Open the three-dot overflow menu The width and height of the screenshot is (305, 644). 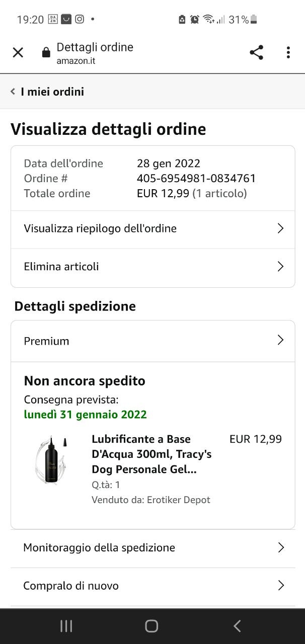pyautogui.click(x=288, y=52)
